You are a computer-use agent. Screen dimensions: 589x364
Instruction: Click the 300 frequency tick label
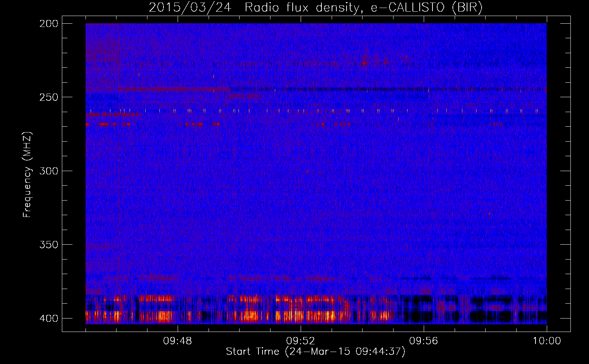49,171
